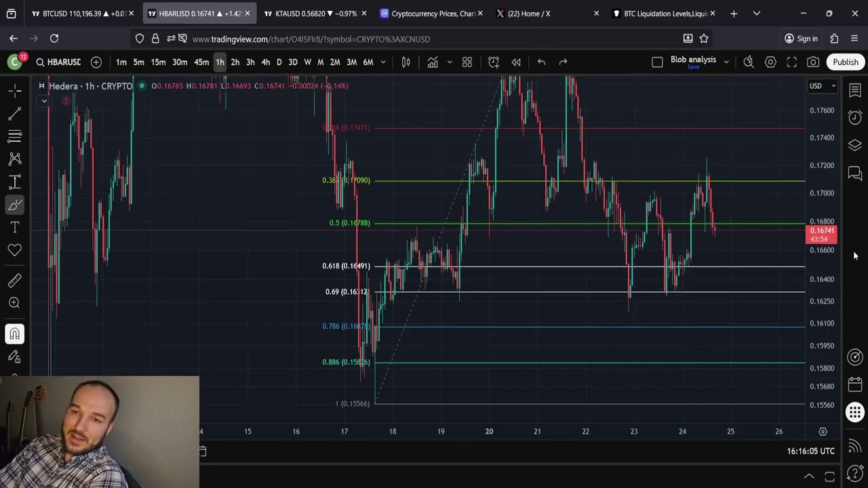Open price scale settings gear at bottom right
This screenshot has height=488, width=868.
pos(823,432)
